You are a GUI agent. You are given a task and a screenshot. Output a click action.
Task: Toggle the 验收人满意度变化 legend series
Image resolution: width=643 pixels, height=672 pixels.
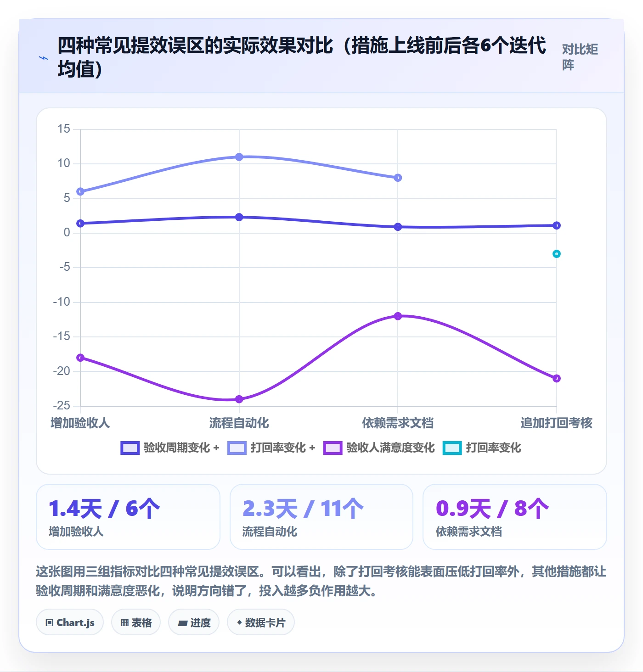[x=379, y=448]
